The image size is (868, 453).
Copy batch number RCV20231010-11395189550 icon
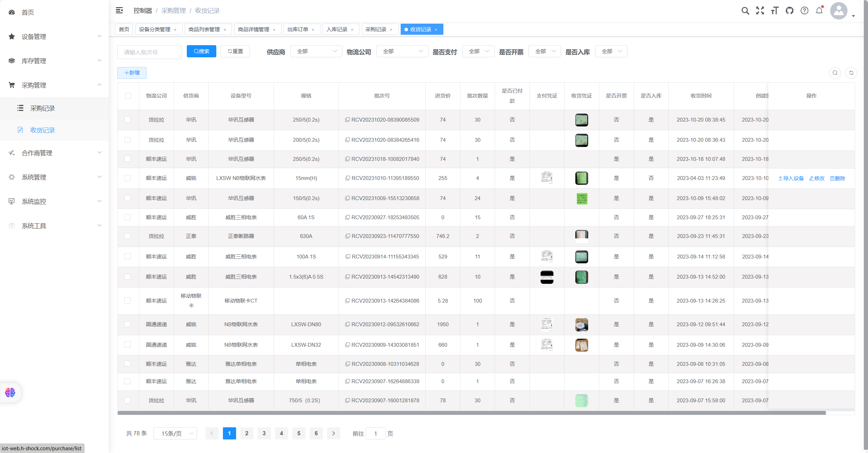click(347, 178)
